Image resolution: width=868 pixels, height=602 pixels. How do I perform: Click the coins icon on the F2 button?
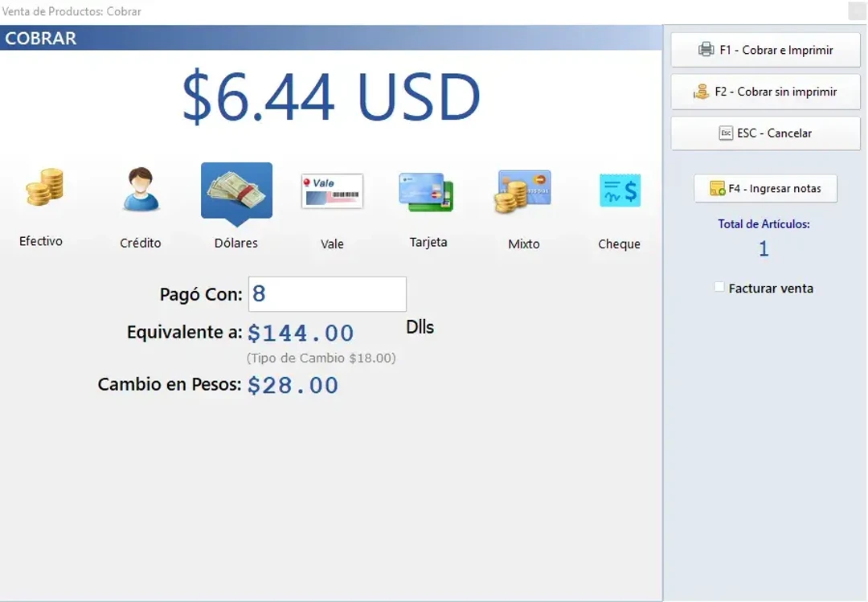point(702,92)
